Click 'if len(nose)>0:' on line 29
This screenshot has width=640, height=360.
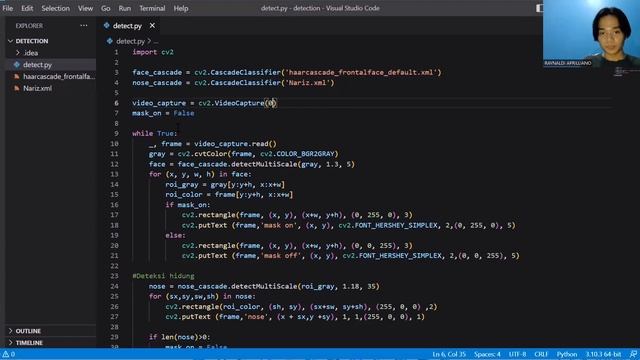pos(180,337)
